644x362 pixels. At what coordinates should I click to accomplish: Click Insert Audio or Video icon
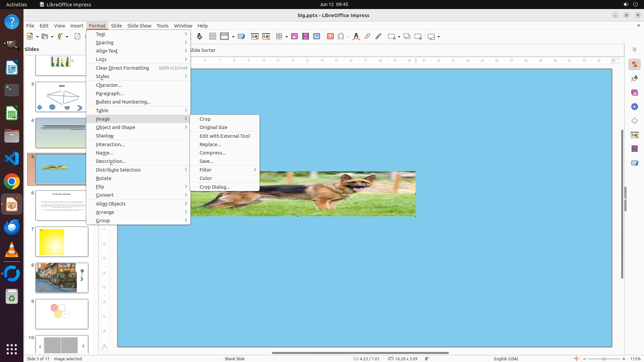point(306,37)
